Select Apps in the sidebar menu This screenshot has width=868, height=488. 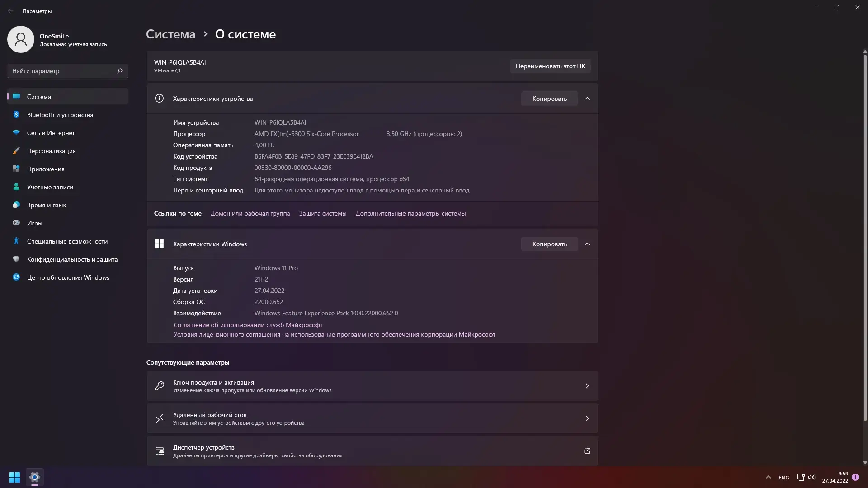(46, 169)
